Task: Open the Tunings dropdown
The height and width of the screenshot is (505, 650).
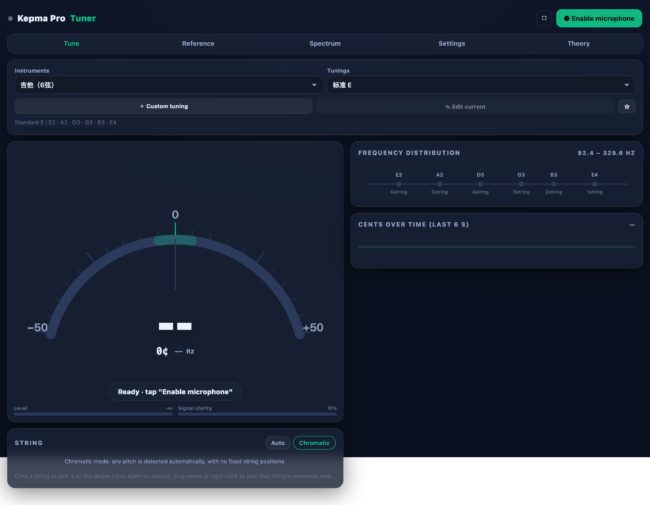Action: [481, 85]
